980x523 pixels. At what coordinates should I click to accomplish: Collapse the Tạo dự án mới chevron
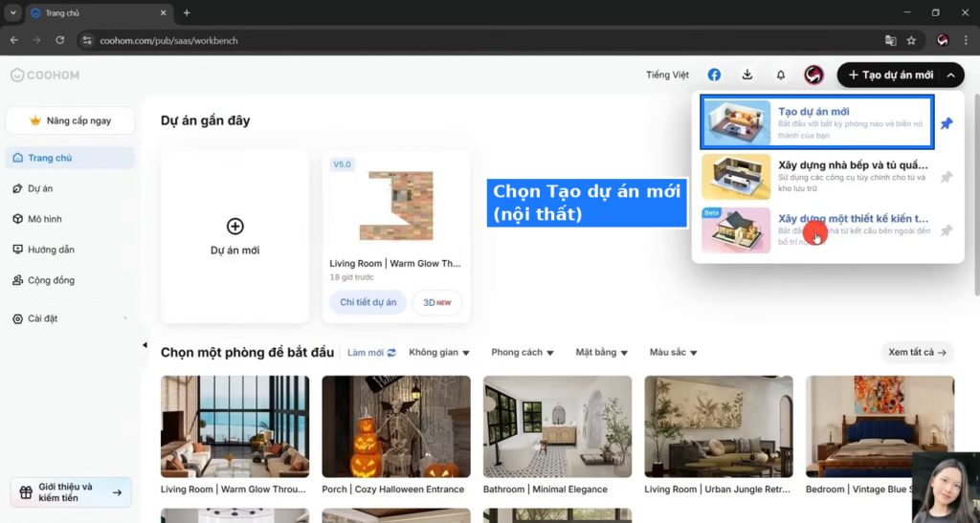pos(950,75)
